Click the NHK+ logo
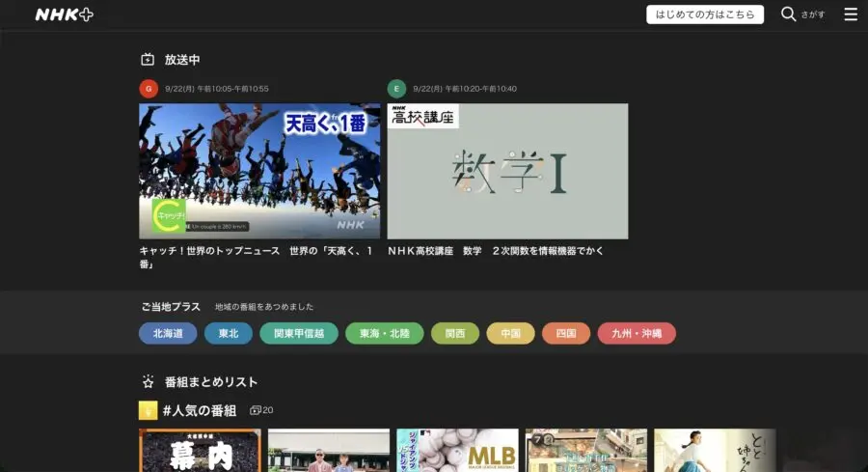The height and width of the screenshot is (472, 868). 64,14
